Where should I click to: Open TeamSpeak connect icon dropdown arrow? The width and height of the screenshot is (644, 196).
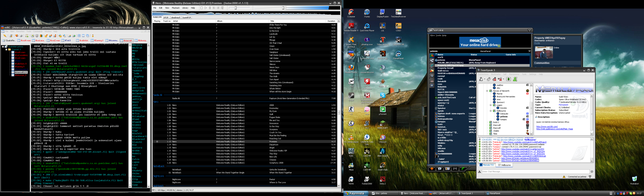(x=485, y=79)
